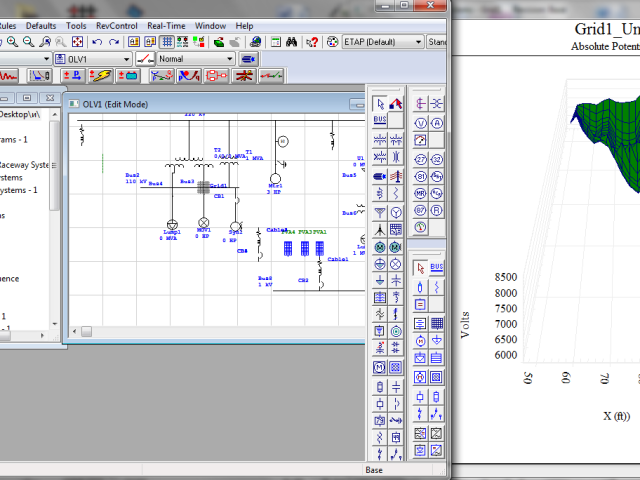Open the Tools menu
Viewport: 640px width, 480px height.
76,25
